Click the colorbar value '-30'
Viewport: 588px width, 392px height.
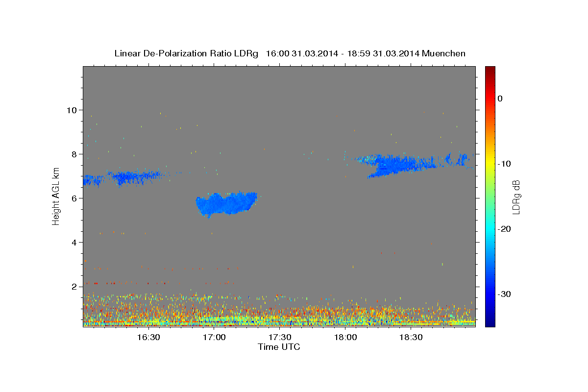pos(505,294)
